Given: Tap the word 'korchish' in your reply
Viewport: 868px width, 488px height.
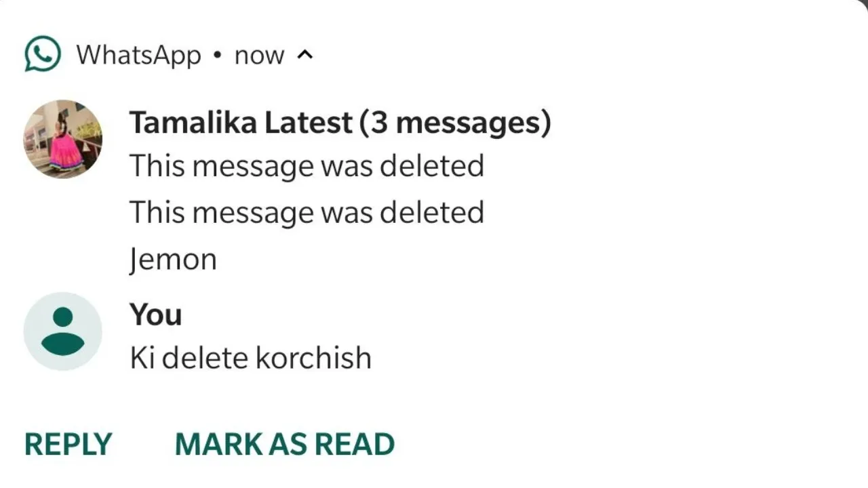Looking at the screenshot, I should [x=313, y=358].
